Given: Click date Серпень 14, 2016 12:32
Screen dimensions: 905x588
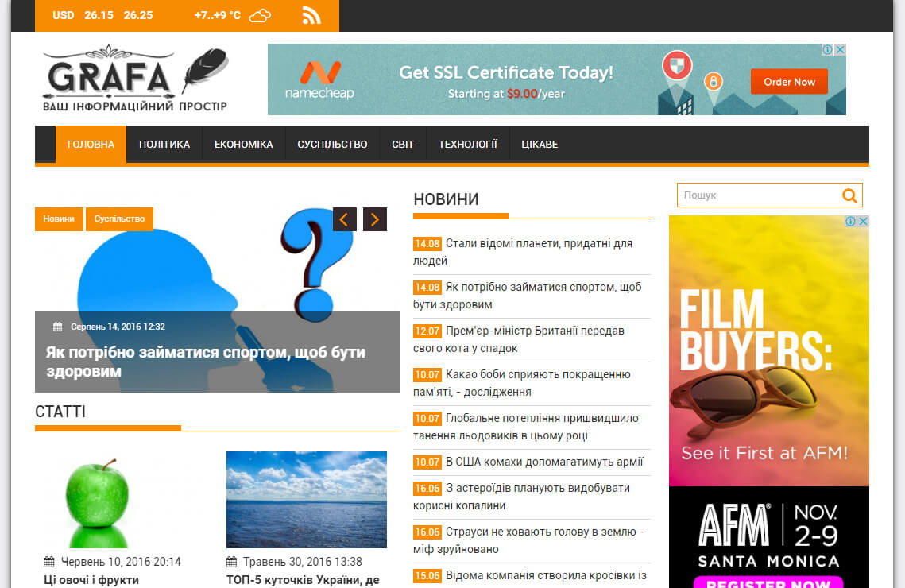Looking at the screenshot, I should (118, 327).
